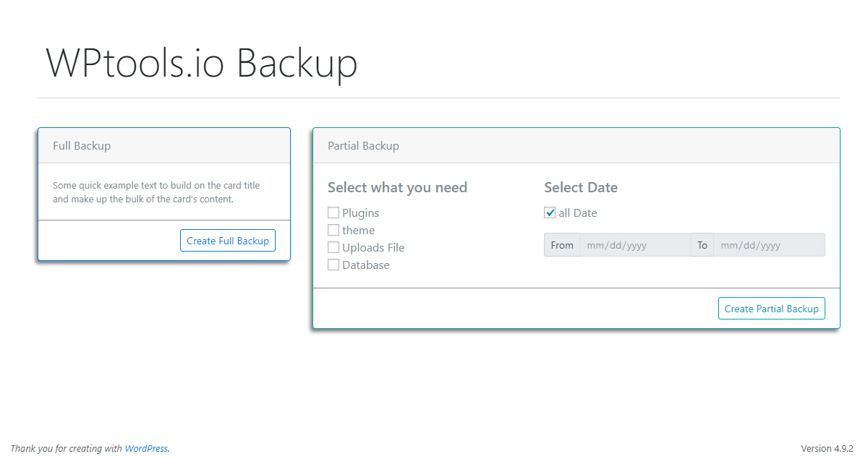
Task: Click the From label addon
Action: [562, 245]
